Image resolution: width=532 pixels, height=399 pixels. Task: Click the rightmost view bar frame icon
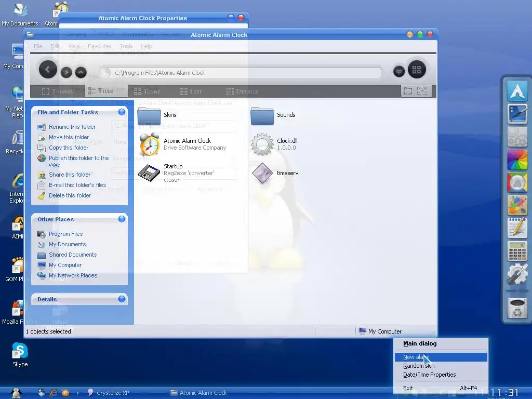point(422,91)
